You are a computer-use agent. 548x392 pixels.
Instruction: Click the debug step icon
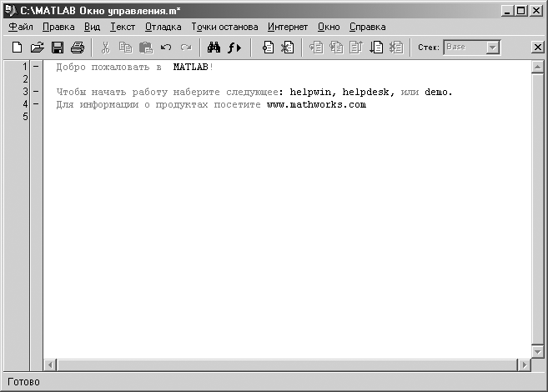point(316,48)
